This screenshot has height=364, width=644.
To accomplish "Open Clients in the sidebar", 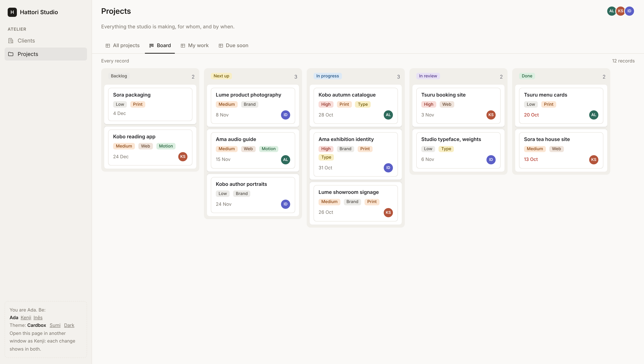I will [x=46, y=40].
